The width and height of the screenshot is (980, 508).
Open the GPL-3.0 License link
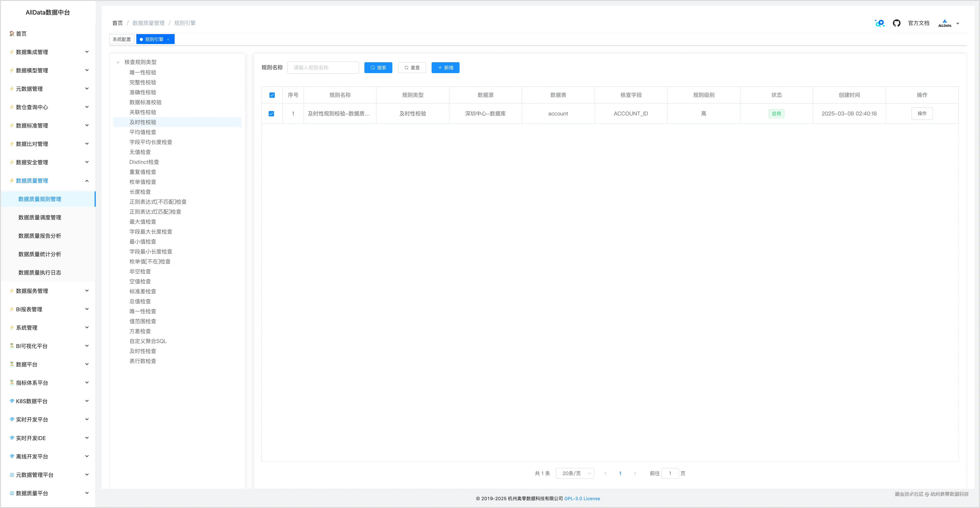tap(582, 498)
